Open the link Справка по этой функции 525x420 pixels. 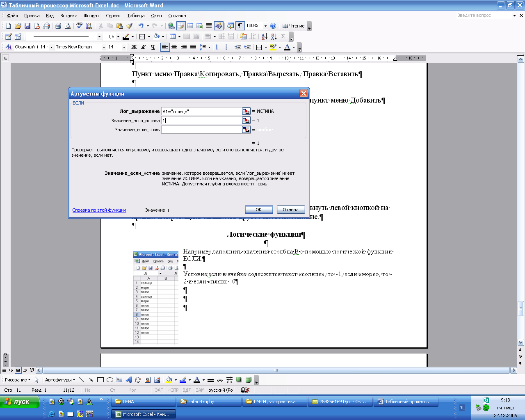(x=99, y=210)
